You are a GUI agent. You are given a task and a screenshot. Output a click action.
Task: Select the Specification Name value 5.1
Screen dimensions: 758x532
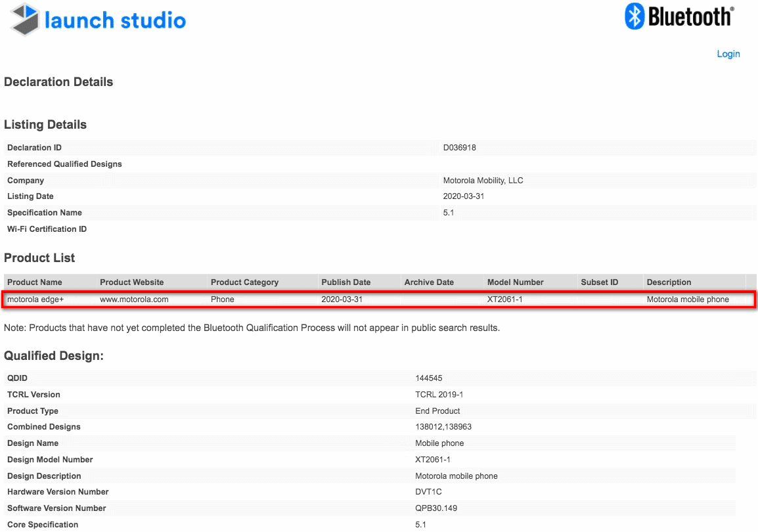(x=449, y=213)
